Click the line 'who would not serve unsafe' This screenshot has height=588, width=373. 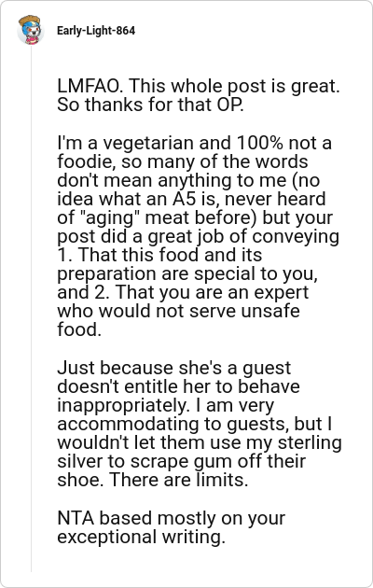point(178,311)
